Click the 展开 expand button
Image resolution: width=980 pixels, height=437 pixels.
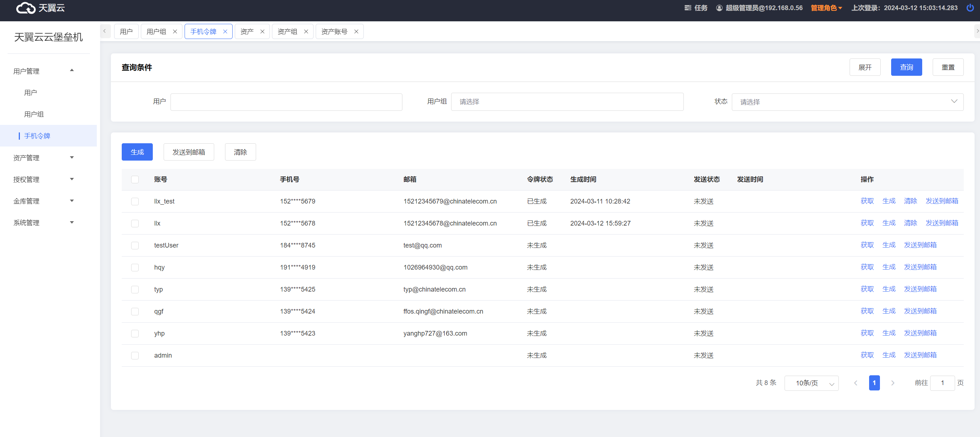865,67
